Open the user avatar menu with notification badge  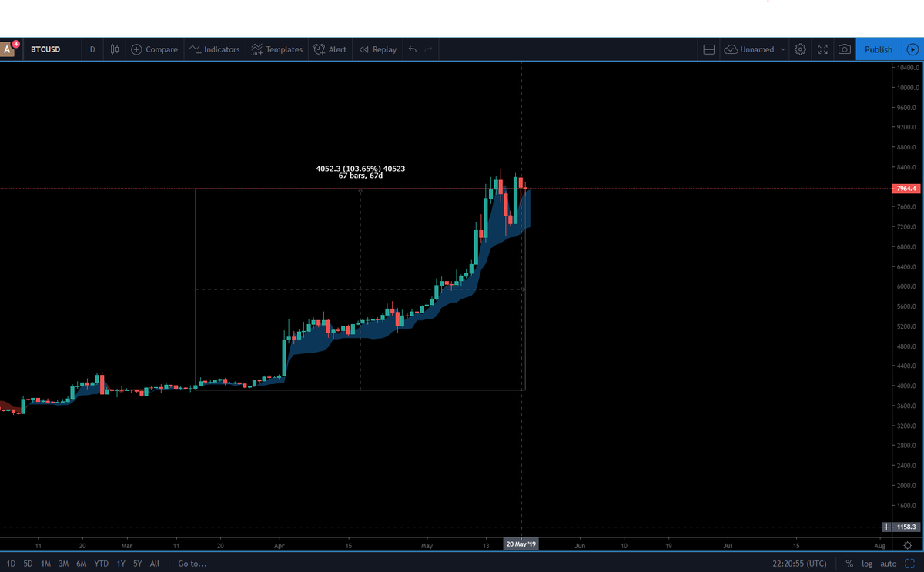pos(8,49)
